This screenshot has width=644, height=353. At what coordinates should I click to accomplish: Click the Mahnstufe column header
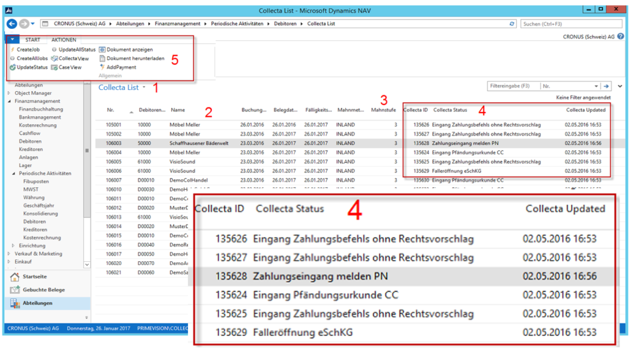click(383, 110)
